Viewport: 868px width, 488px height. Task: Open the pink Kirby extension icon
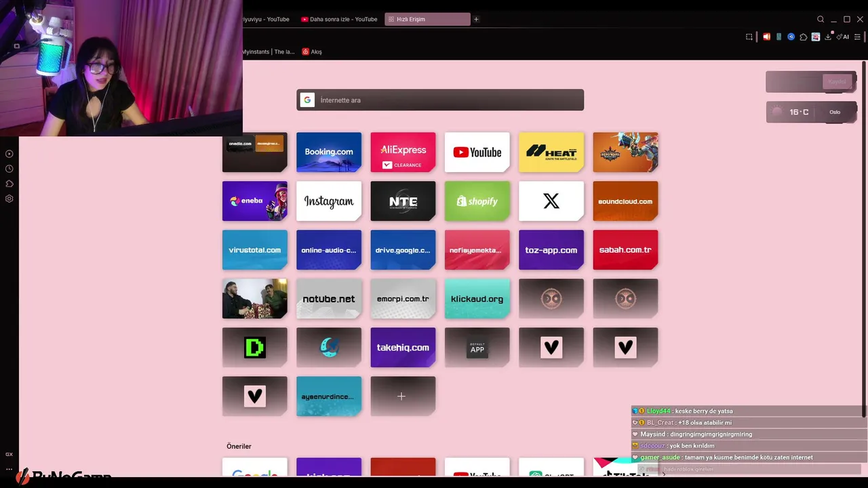click(x=816, y=37)
